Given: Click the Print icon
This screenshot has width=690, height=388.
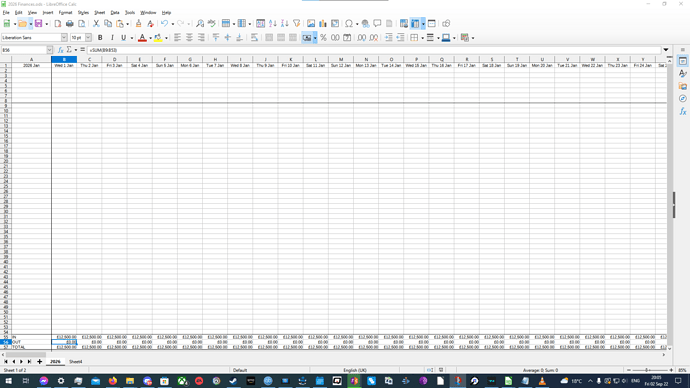Looking at the screenshot, I should [70, 23].
